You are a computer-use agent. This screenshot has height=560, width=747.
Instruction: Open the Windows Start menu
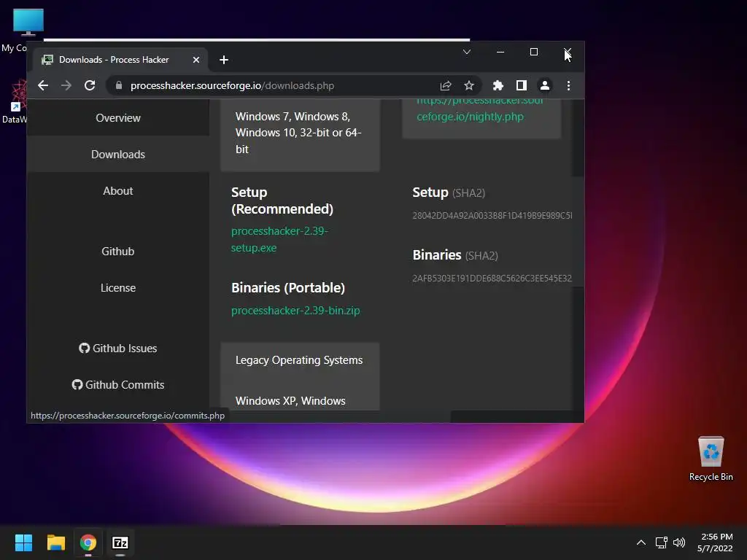[x=23, y=542]
